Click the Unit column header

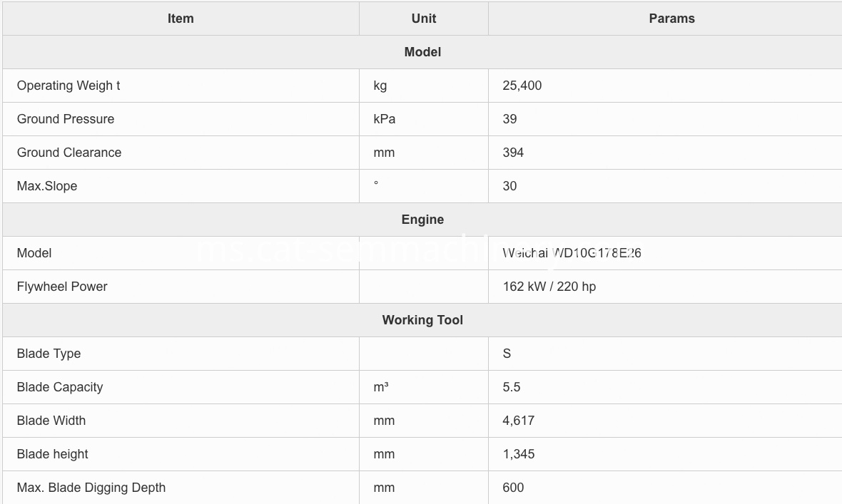click(x=423, y=19)
